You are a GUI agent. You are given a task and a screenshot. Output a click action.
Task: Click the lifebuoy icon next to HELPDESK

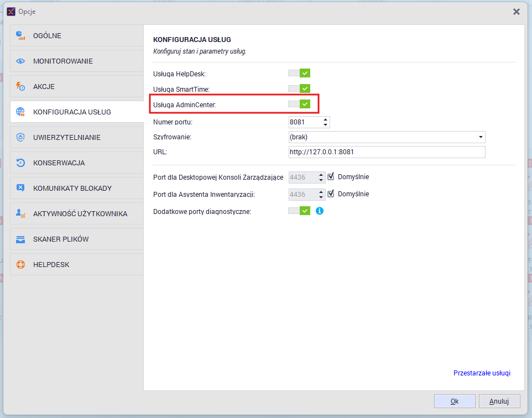[x=20, y=264]
